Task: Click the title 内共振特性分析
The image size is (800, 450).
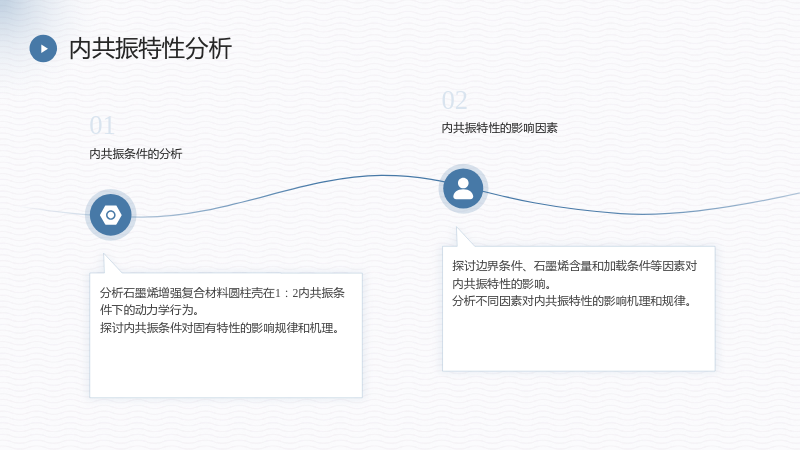Action: (151, 48)
